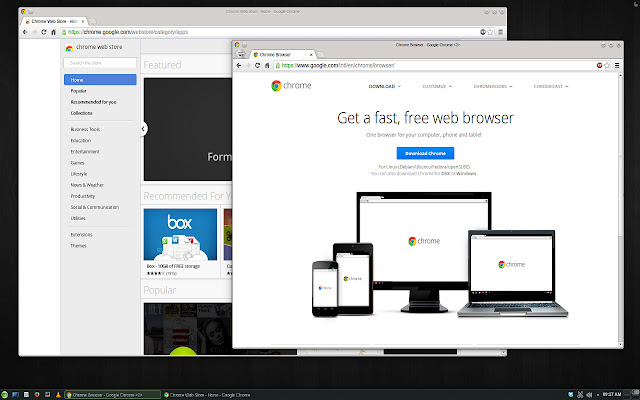Viewport: 640px width, 400px height.
Task: Switch to Chrome Browser window via taskbar
Action: [x=112, y=395]
